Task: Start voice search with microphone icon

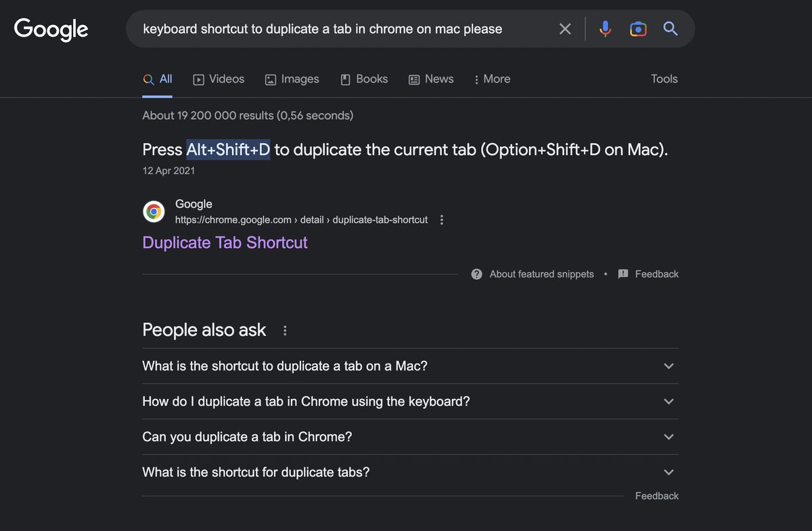Action: click(x=606, y=28)
